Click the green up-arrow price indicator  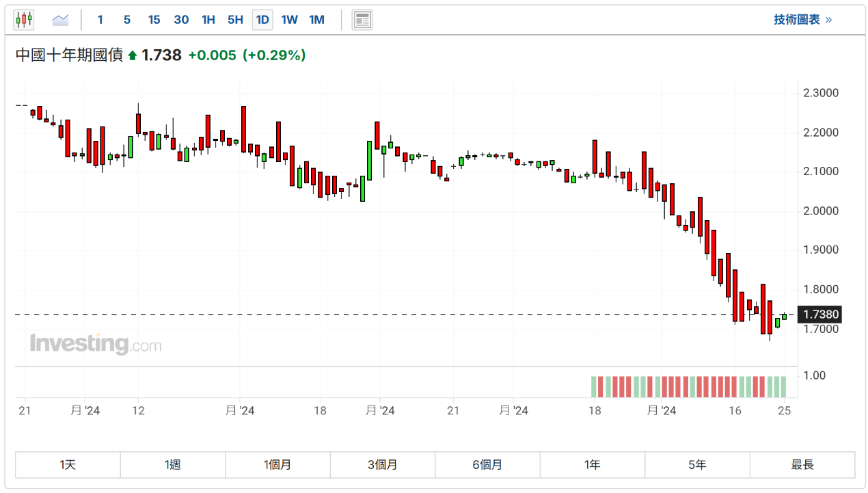coord(133,55)
